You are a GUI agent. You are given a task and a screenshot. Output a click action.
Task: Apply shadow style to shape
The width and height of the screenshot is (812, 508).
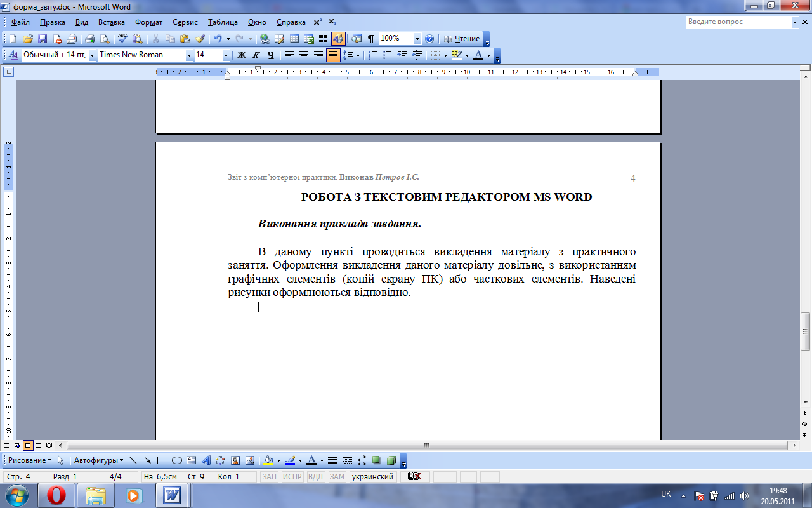[377, 460]
